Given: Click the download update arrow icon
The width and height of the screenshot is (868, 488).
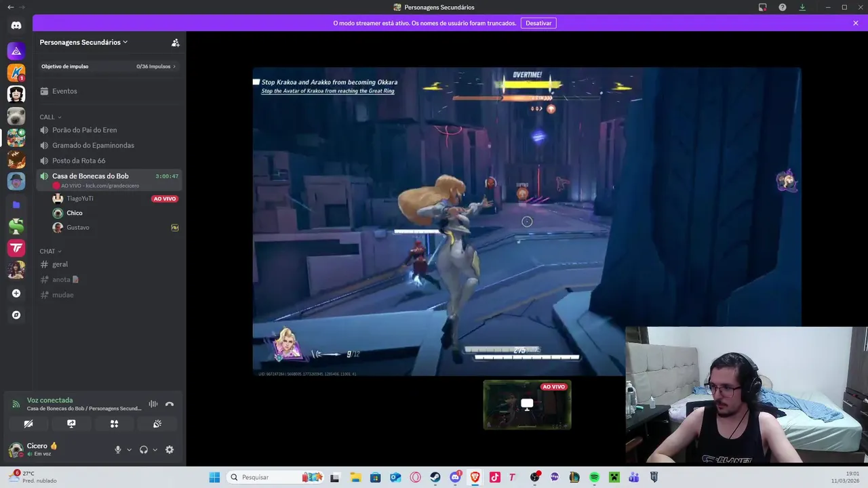Looking at the screenshot, I should tap(802, 7).
